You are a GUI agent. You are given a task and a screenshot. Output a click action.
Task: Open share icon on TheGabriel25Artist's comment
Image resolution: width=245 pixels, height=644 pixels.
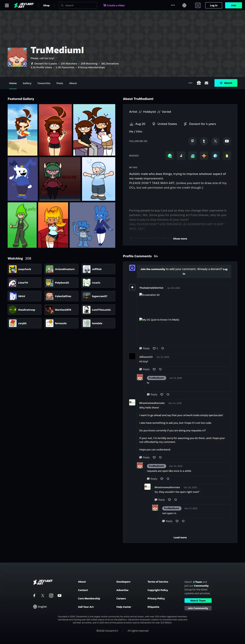click(x=163, y=348)
